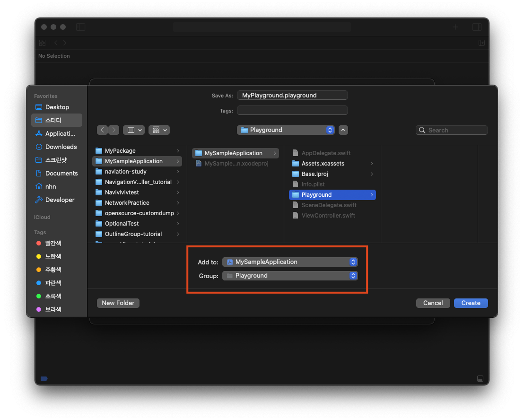The width and height of the screenshot is (524, 420).
Task: Select the 스터디 folder in sidebar
Action: click(57, 120)
